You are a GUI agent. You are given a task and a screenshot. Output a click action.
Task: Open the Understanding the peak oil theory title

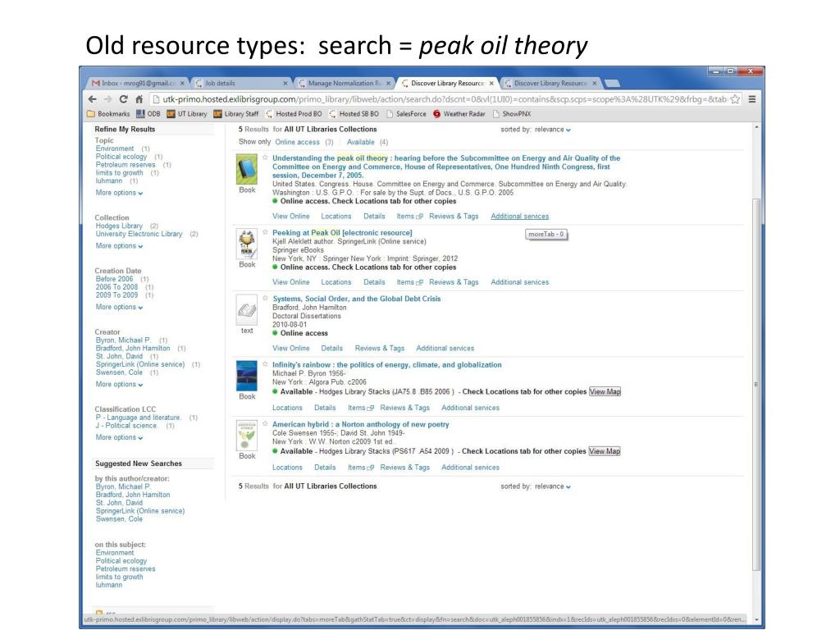click(x=446, y=167)
